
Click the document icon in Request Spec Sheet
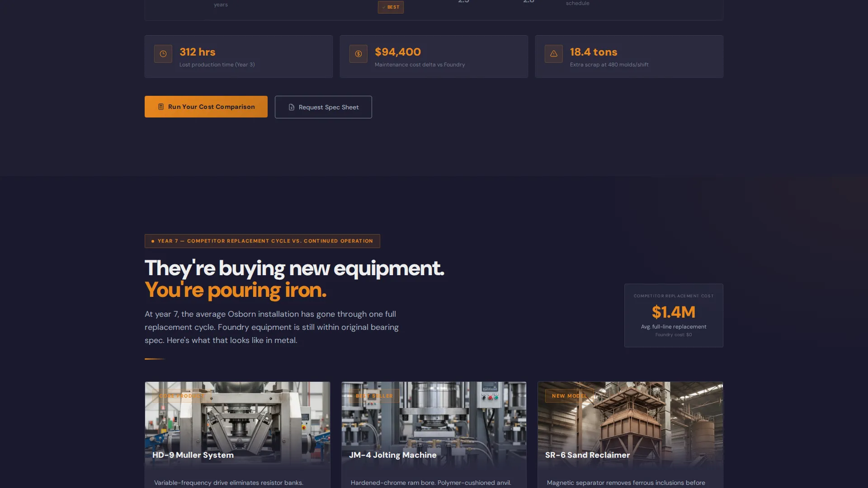[291, 107]
